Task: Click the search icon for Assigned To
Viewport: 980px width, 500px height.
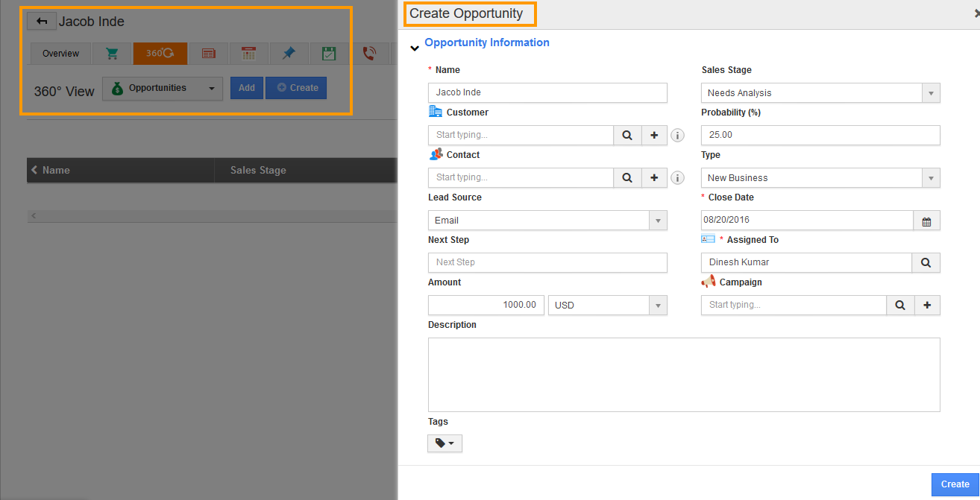Action: coord(926,262)
